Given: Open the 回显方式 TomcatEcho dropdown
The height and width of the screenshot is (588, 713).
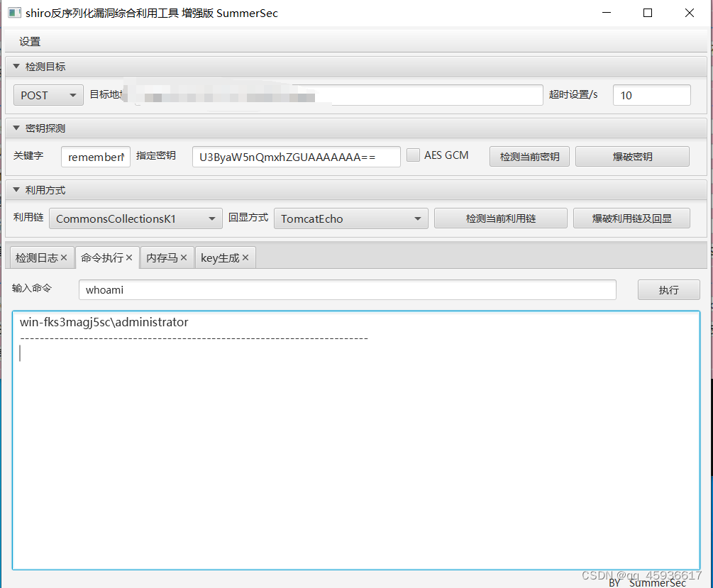Looking at the screenshot, I should click(x=350, y=218).
